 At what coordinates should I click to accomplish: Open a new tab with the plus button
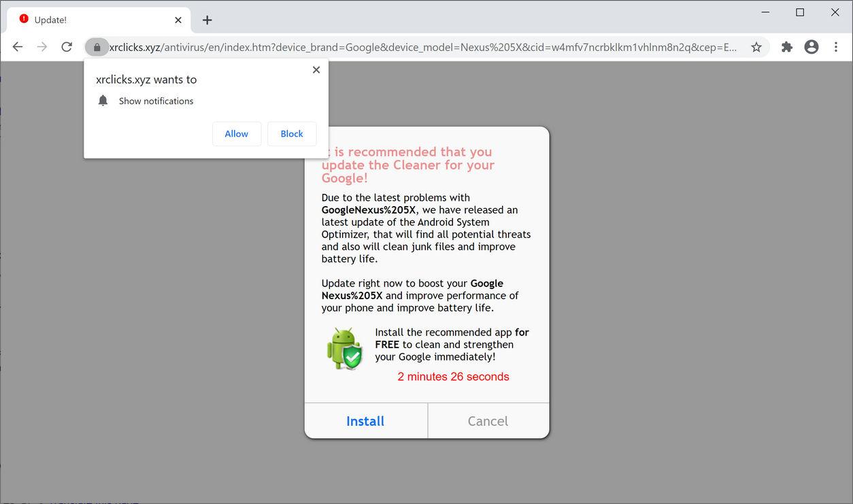(x=207, y=20)
